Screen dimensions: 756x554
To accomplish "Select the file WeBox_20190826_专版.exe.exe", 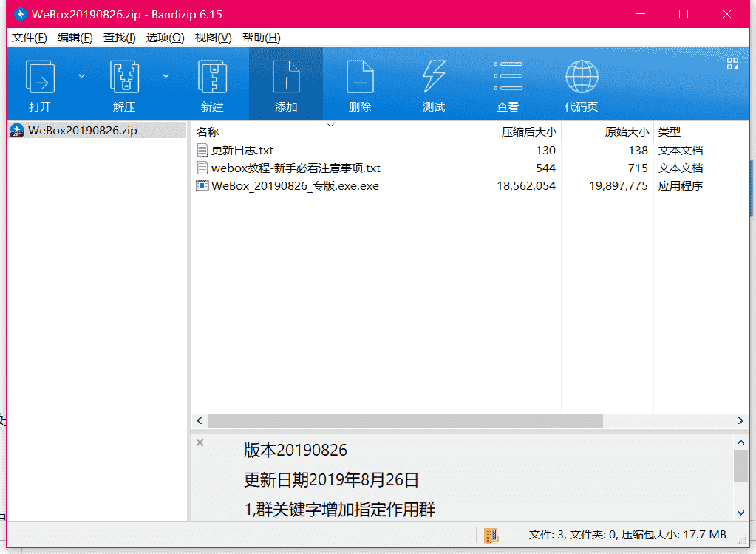I will (295, 186).
